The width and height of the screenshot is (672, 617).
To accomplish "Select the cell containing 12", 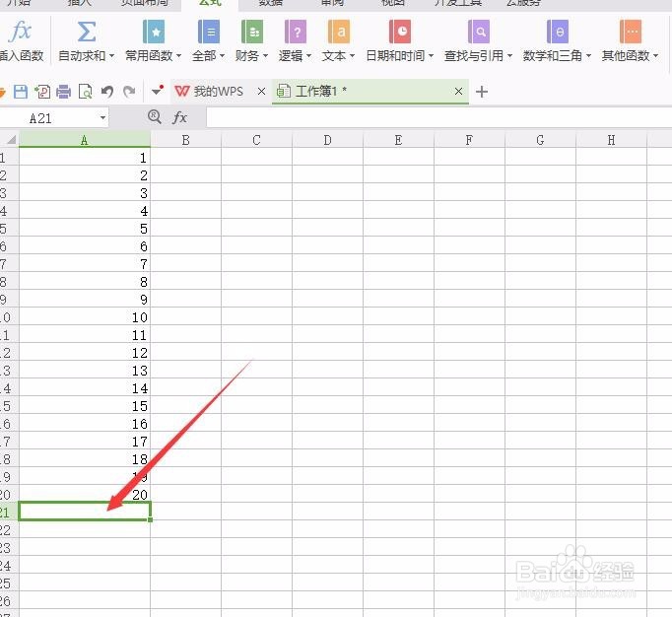I will (85, 353).
